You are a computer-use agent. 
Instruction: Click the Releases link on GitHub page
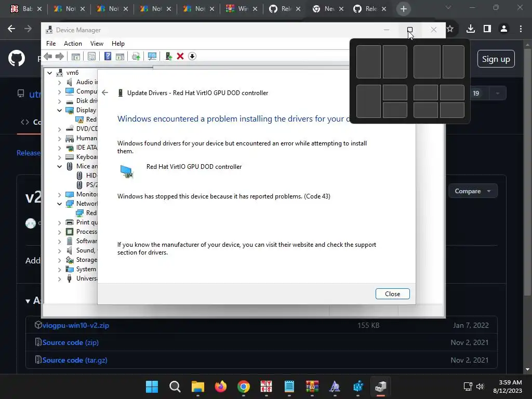(x=29, y=153)
